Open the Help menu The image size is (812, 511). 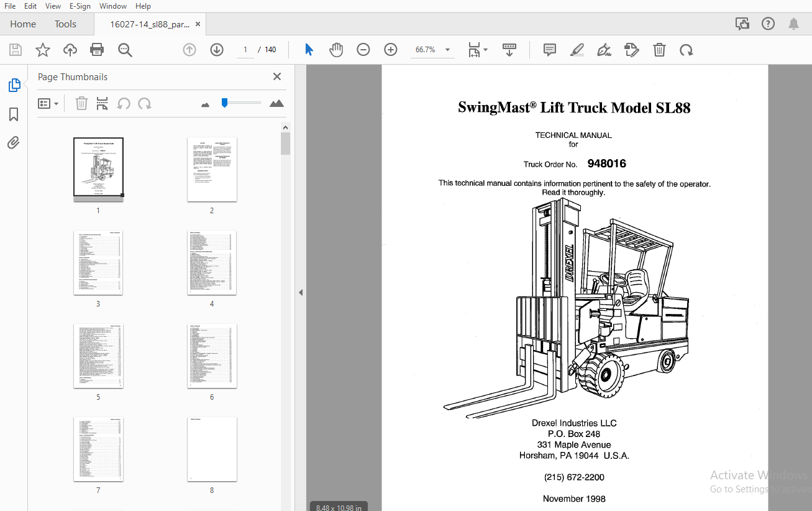143,6
